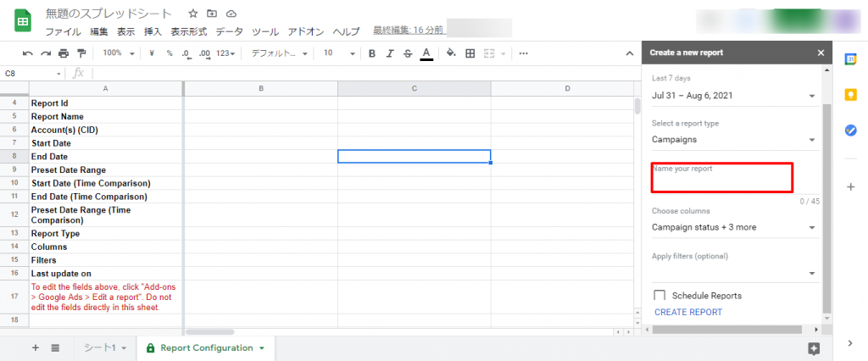Viewport: 868px width, 361px height.
Task: Star this spreadsheet
Action: (x=192, y=14)
